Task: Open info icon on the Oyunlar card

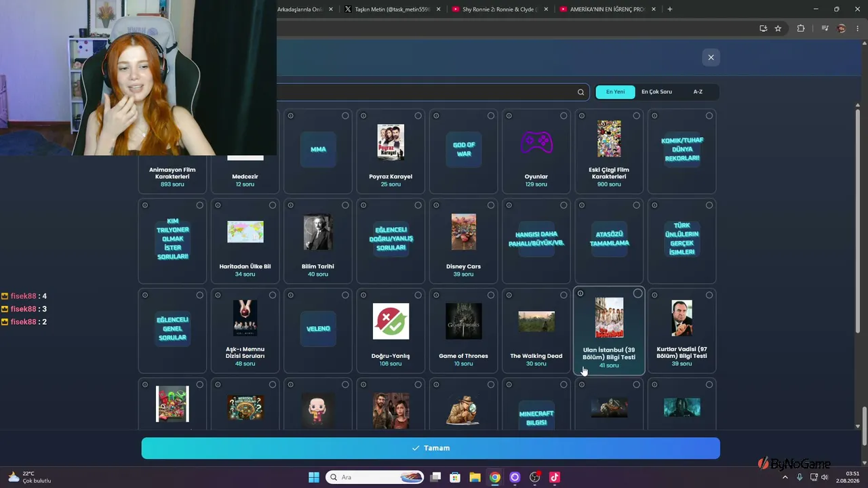Action: (x=509, y=116)
